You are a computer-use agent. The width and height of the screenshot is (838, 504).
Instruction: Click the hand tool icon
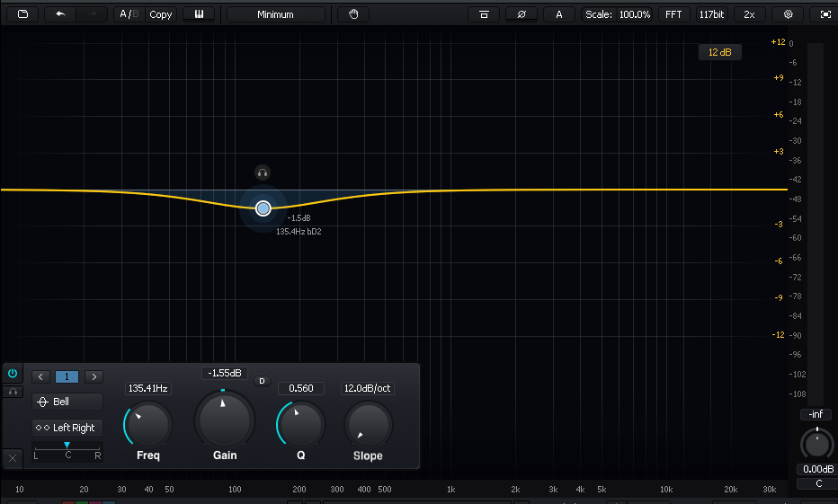pos(353,14)
